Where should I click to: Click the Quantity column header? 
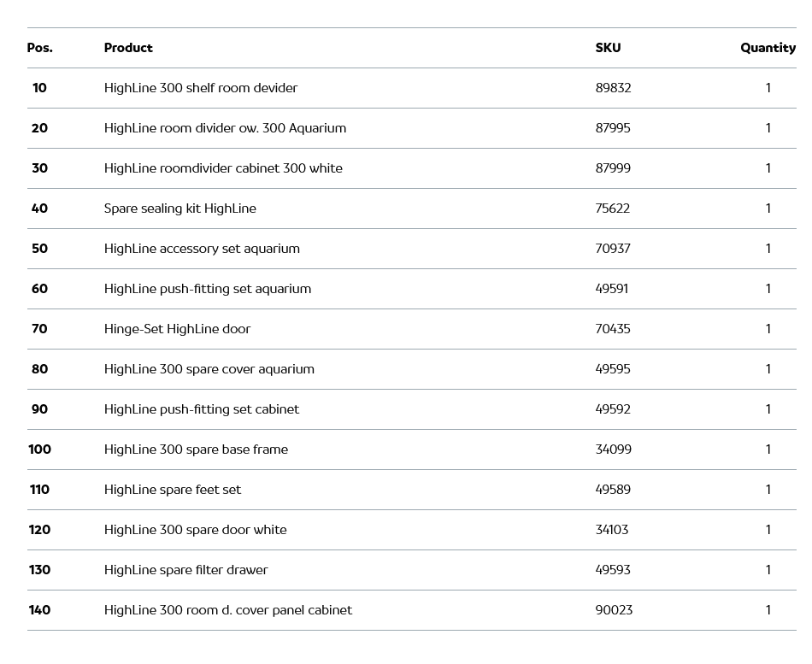coord(768,48)
